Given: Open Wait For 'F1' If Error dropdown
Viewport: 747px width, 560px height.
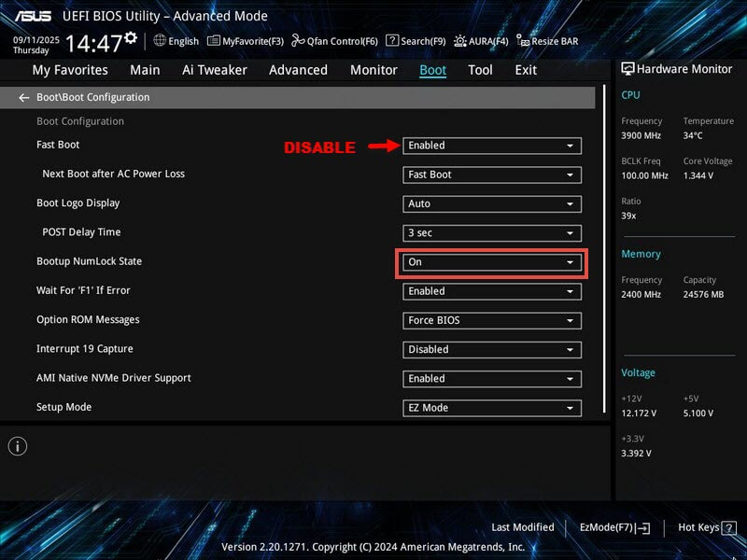Looking at the screenshot, I should (492, 291).
